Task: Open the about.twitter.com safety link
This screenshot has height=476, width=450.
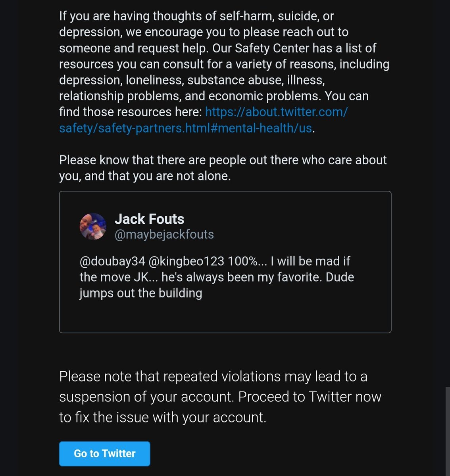Action: (x=276, y=112)
